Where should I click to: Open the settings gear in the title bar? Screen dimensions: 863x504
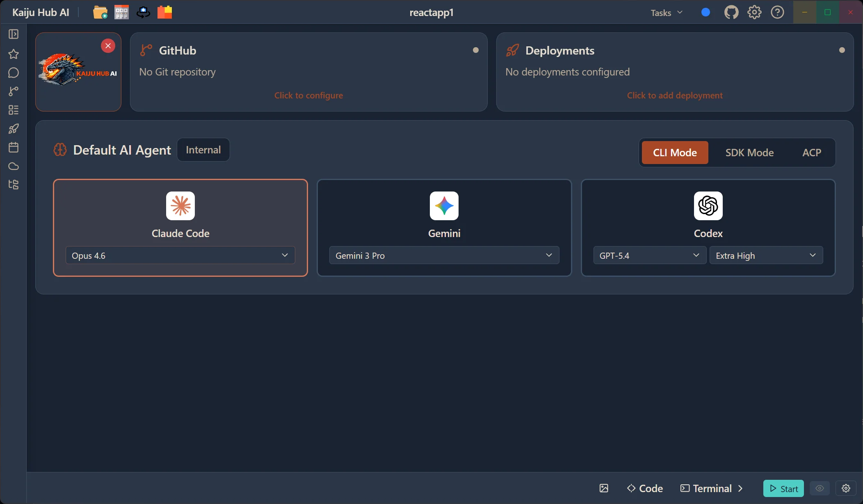pos(754,12)
